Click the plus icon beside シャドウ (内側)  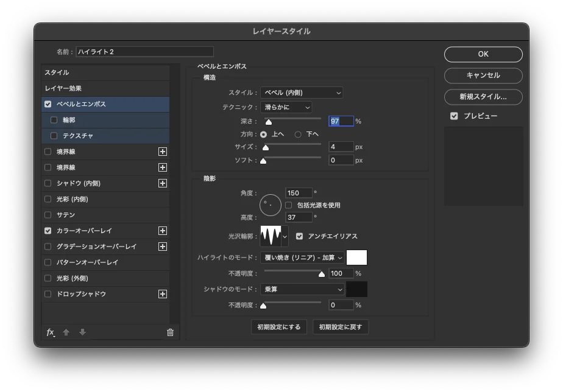tap(163, 183)
